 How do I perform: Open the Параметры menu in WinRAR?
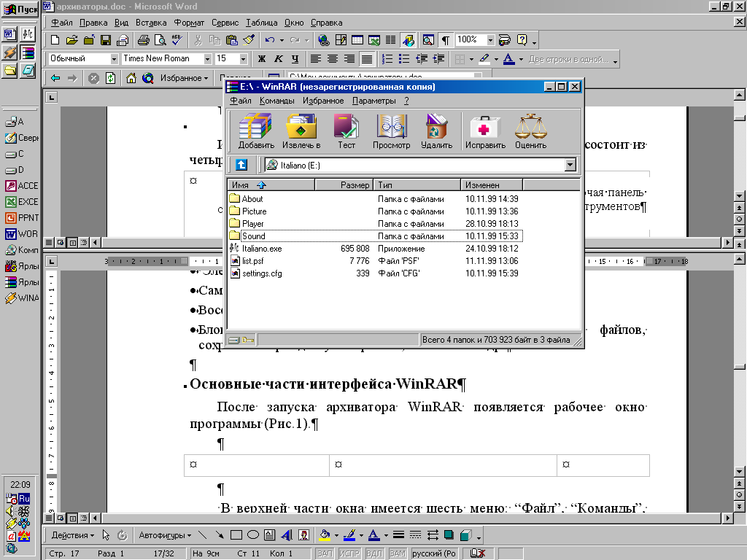tap(374, 101)
